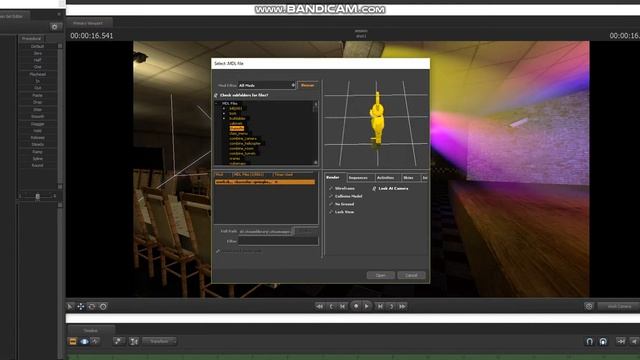Click the Work Camera button
Screen dimensions: 640x360
pyautogui.click(x=619, y=306)
